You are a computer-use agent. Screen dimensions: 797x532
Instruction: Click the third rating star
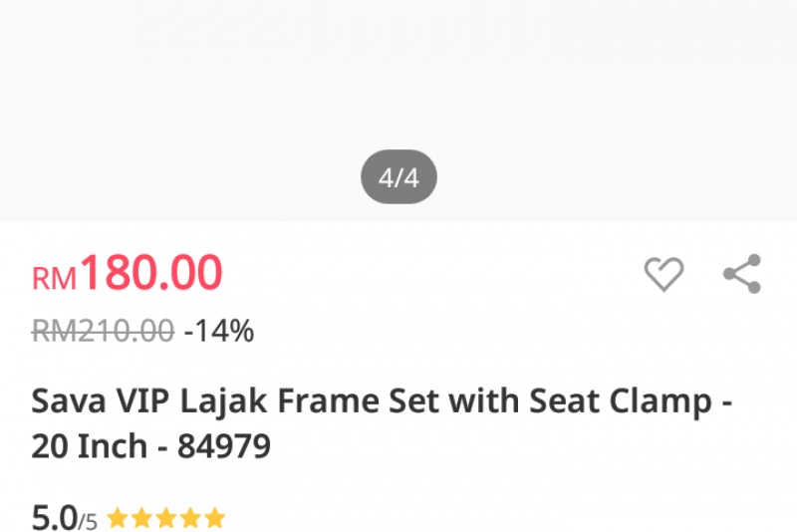point(166,518)
